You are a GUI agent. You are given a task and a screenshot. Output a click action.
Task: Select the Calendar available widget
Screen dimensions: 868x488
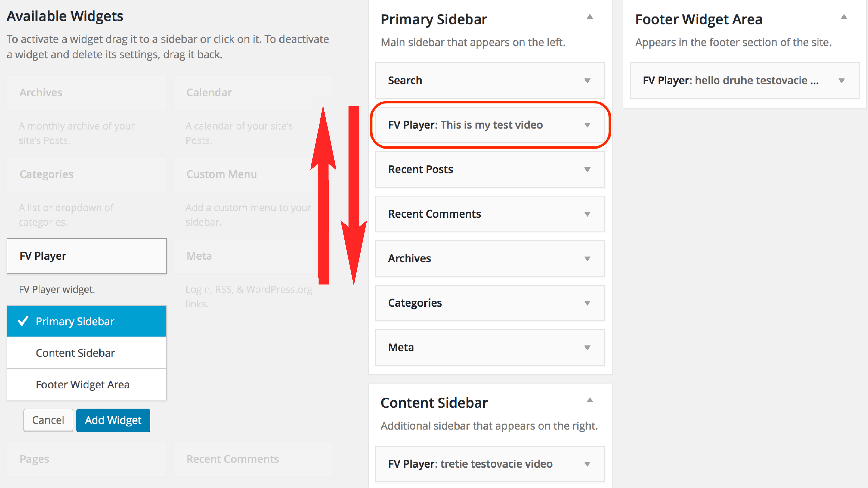tap(253, 92)
